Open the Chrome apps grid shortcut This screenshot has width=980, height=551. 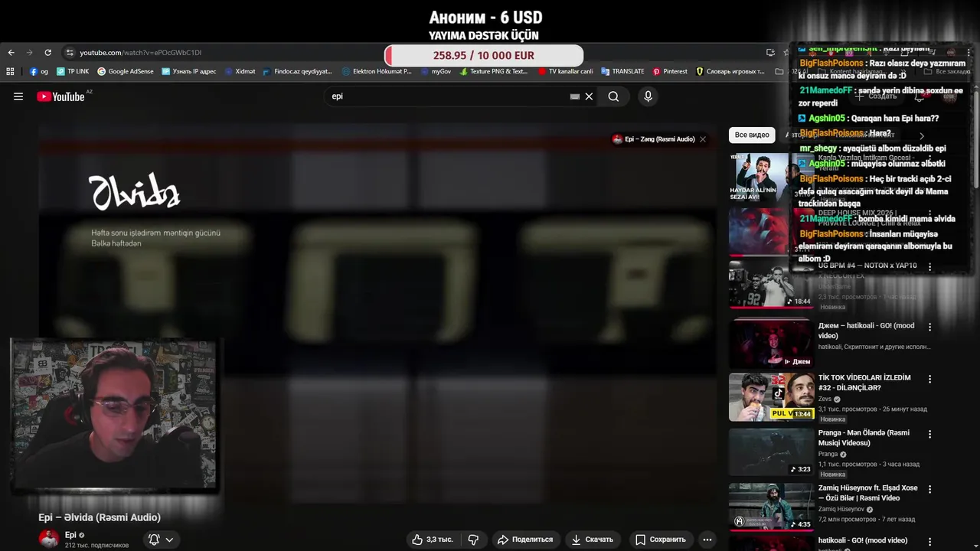pos(10,71)
